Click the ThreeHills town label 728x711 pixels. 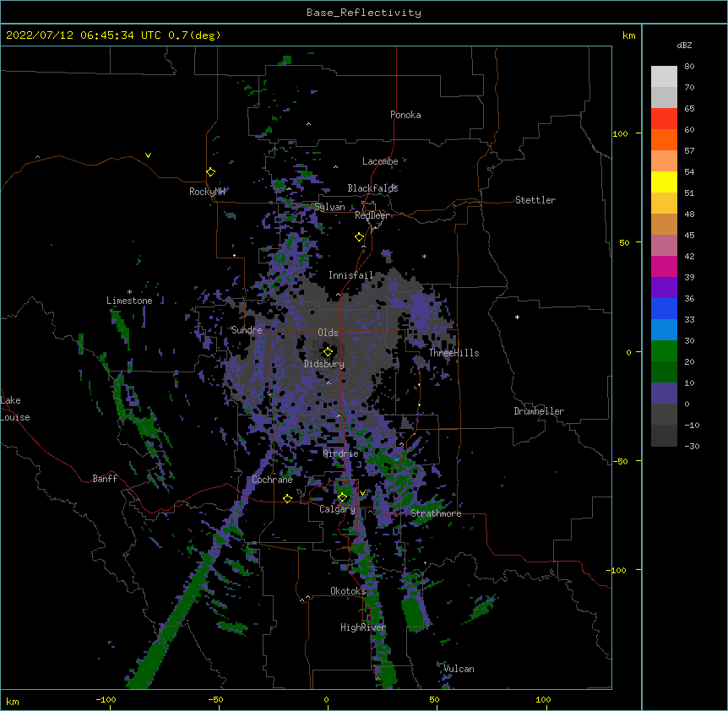tap(454, 353)
